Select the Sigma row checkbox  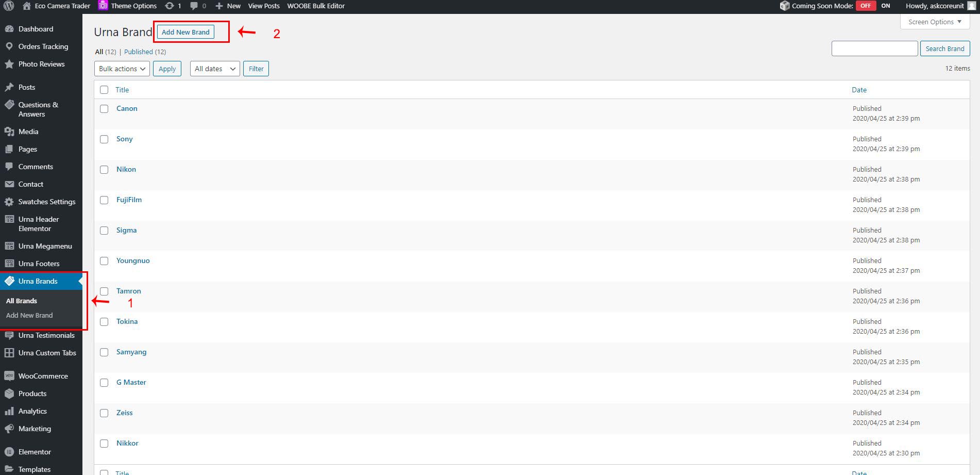tap(104, 231)
